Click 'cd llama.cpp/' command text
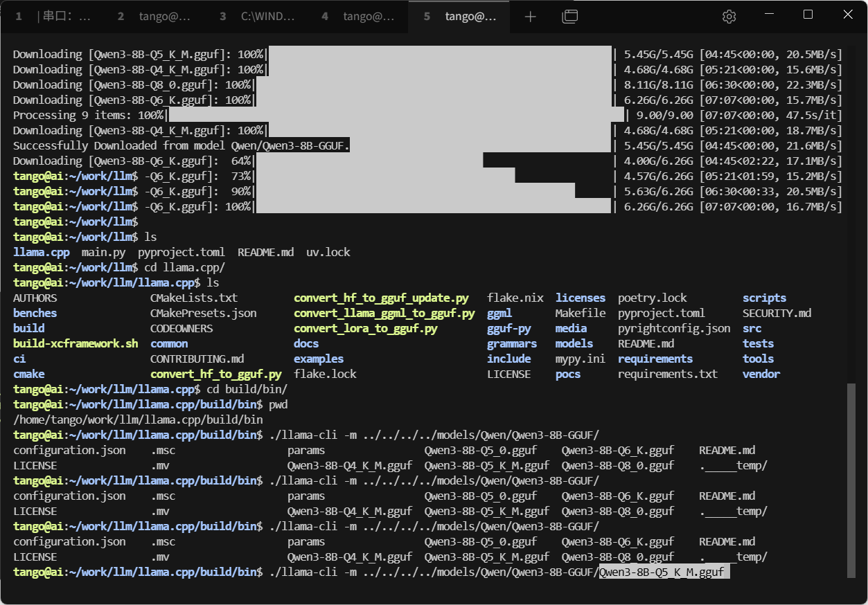The height and width of the screenshot is (605, 868). tap(184, 267)
